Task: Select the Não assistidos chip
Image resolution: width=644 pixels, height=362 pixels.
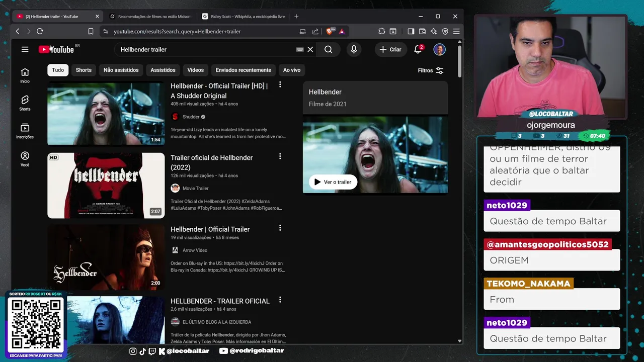Action: pos(121,70)
